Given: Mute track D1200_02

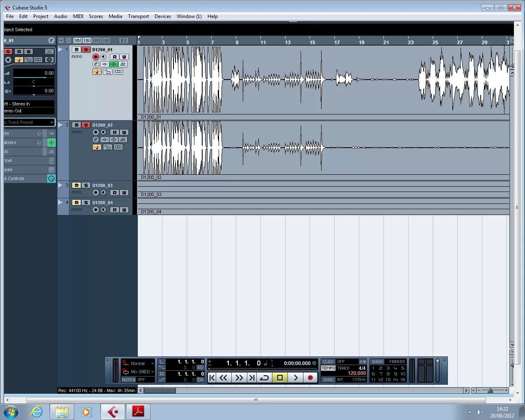Looking at the screenshot, I should (x=76, y=125).
